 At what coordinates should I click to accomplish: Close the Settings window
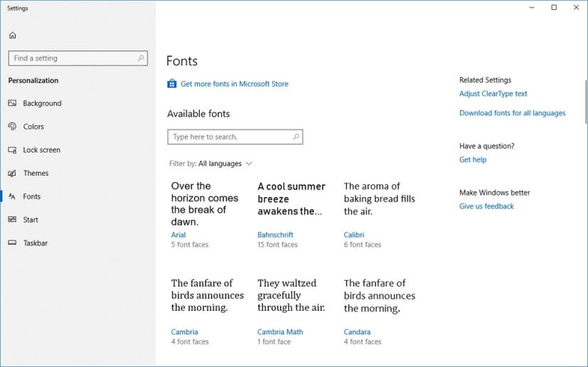coord(577,8)
